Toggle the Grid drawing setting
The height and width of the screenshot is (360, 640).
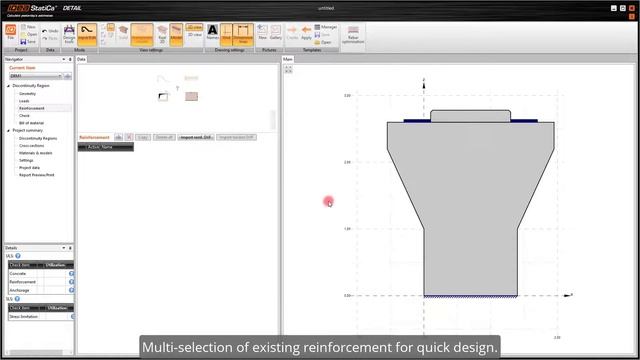click(226, 34)
